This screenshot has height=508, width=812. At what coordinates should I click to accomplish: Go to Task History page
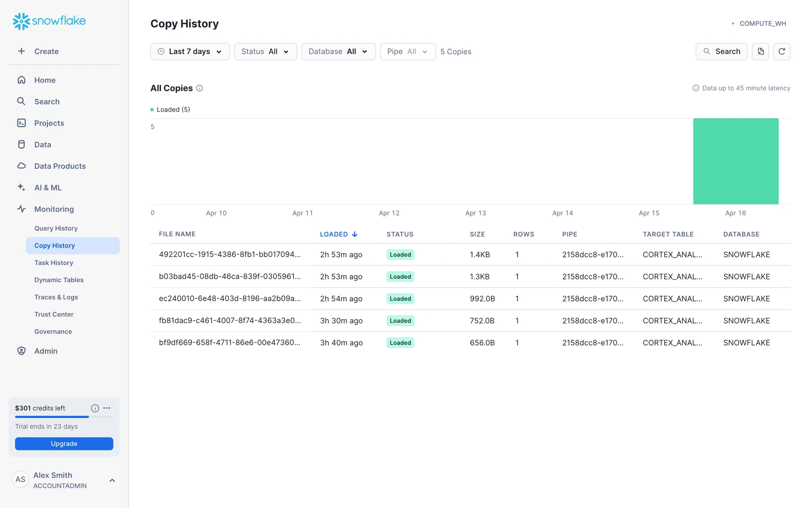pos(54,262)
